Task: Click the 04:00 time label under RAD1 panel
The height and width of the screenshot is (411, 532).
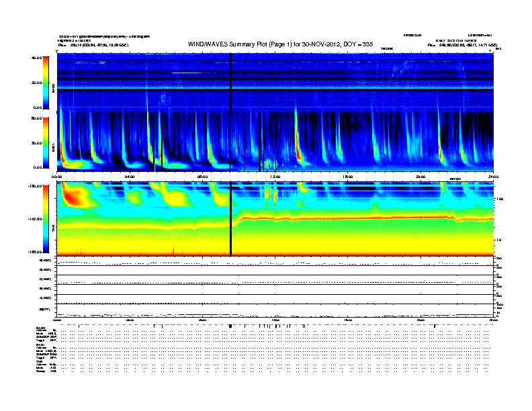Action: (x=130, y=177)
